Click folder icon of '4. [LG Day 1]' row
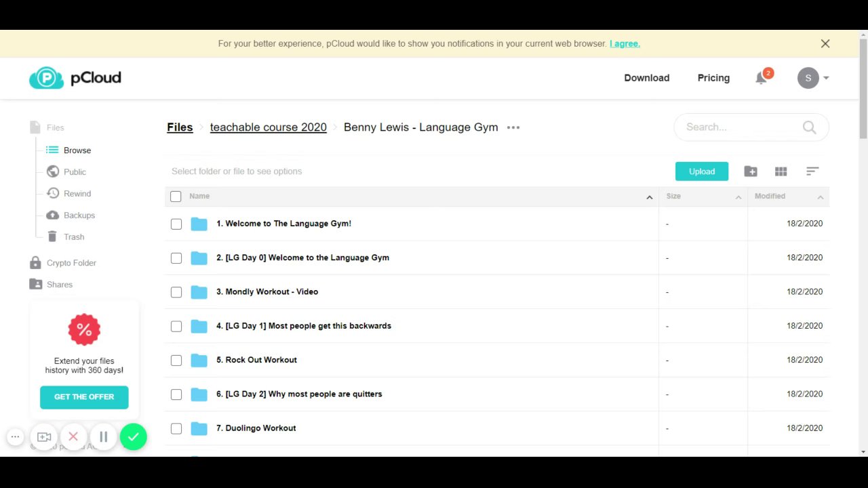The height and width of the screenshot is (488, 868). coord(199,326)
